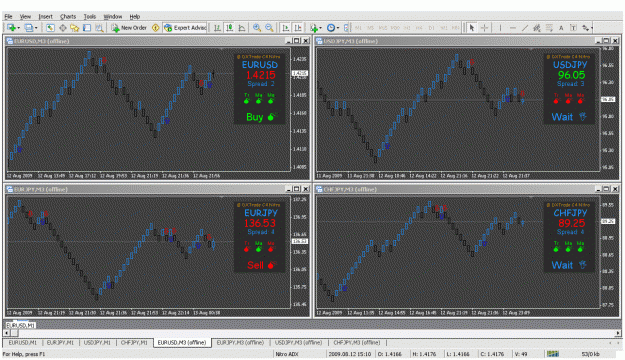Screen dimensions: 625x360
Task: Expand the Arrows dropdown arrow
Action: coord(592,28)
